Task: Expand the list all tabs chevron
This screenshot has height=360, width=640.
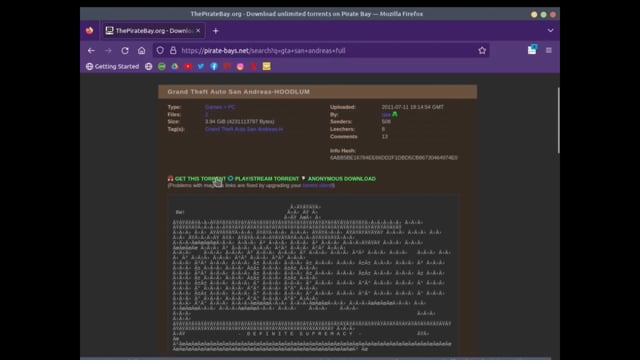Action: pos(550,31)
